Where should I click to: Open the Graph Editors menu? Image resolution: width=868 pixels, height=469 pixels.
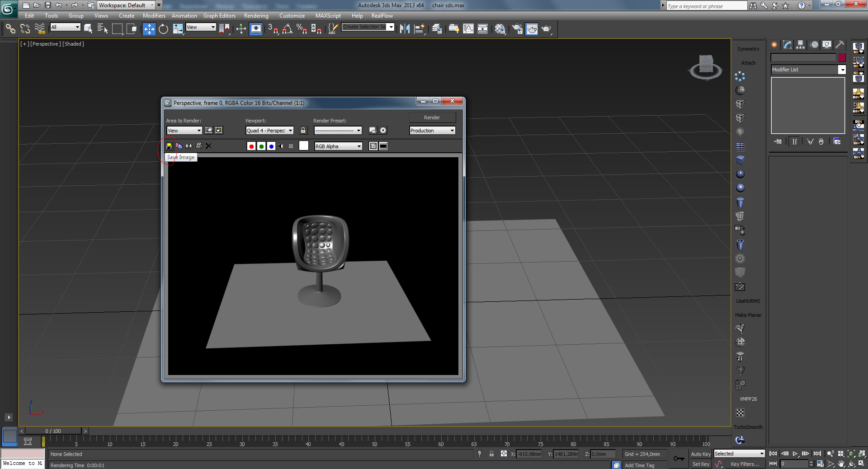(x=219, y=16)
